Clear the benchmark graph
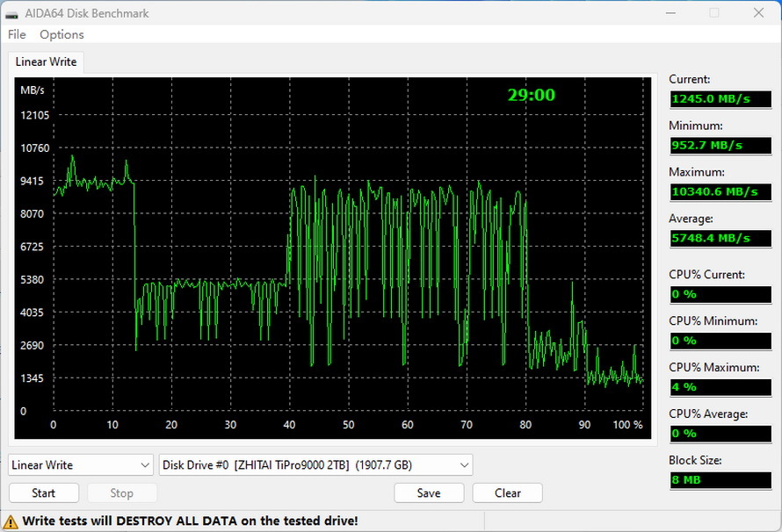 coord(508,492)
